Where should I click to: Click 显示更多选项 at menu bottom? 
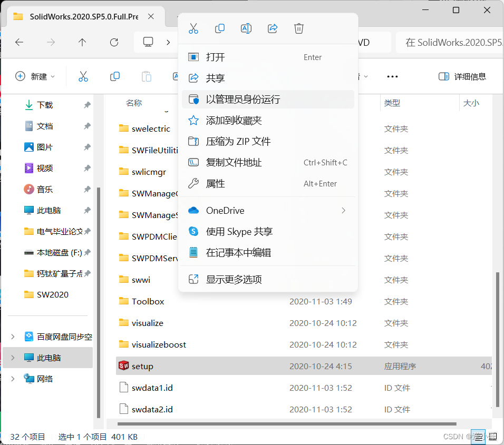[x=268, y=279]
